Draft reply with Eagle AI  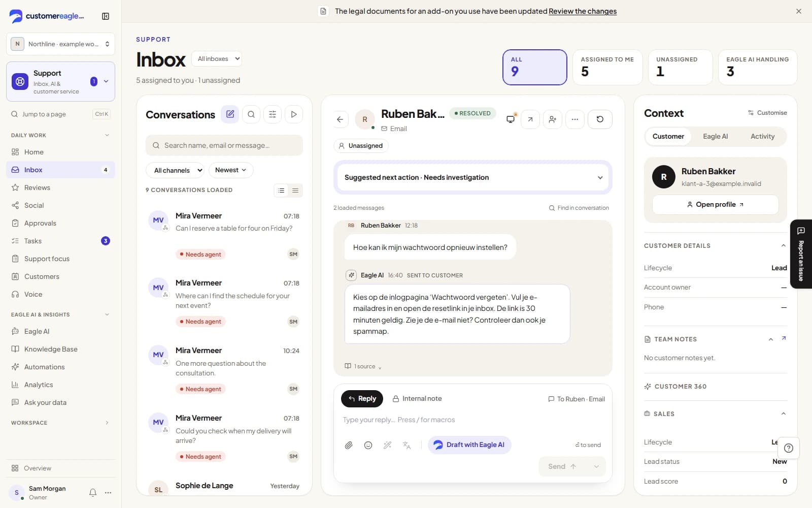pos(469,445)
